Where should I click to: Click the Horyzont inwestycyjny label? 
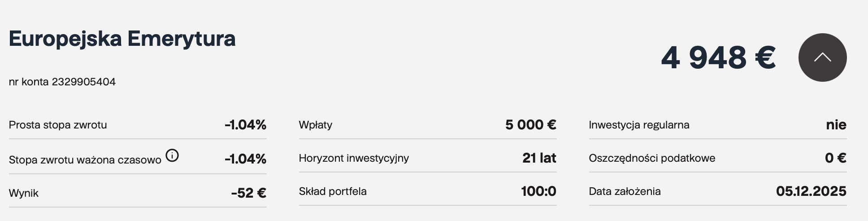354,158
